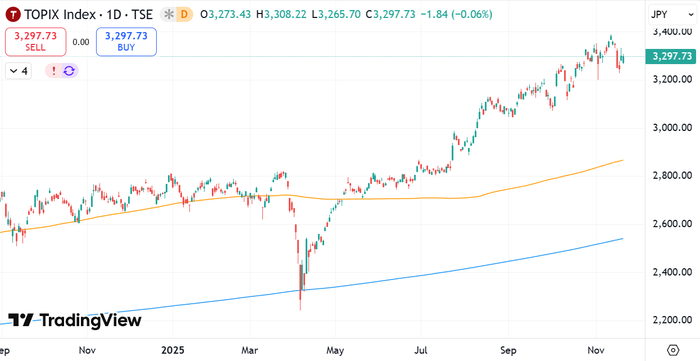Click the green current price label 3,297.73
The image size is (700, 361).
(672, 56)
